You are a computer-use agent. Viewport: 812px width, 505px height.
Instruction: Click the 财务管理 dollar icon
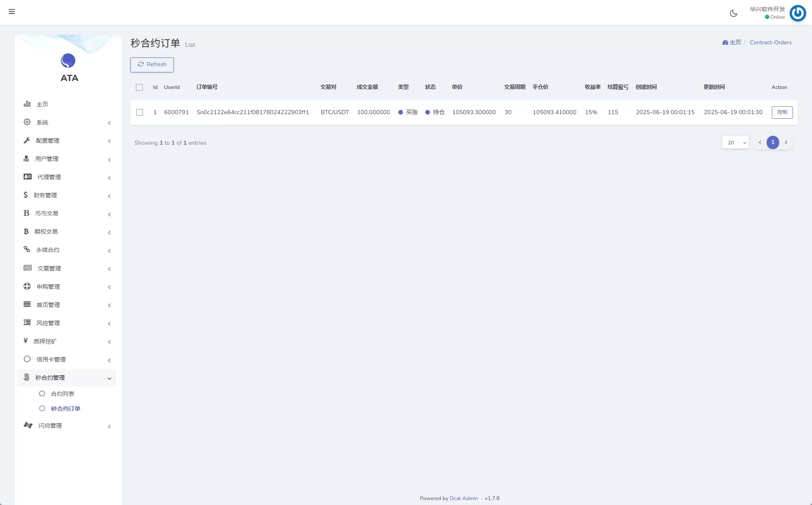[26, 195]
